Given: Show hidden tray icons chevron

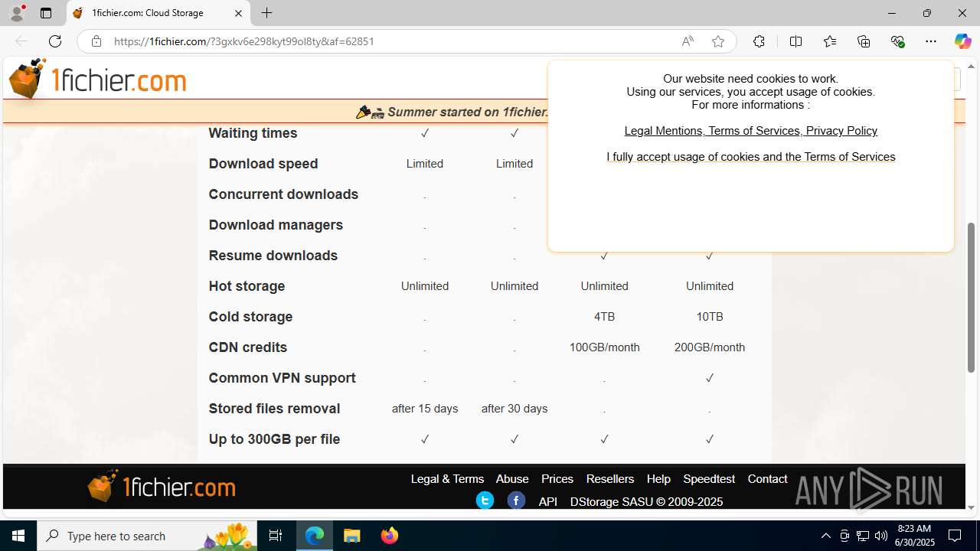Looking at the screenshot, I should (x=825, y=536).
